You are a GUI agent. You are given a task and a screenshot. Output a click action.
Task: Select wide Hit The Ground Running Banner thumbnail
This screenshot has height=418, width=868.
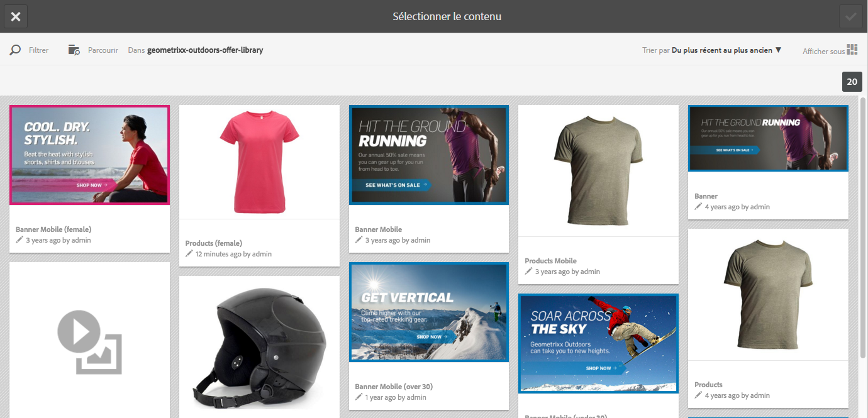coord(768,138)
